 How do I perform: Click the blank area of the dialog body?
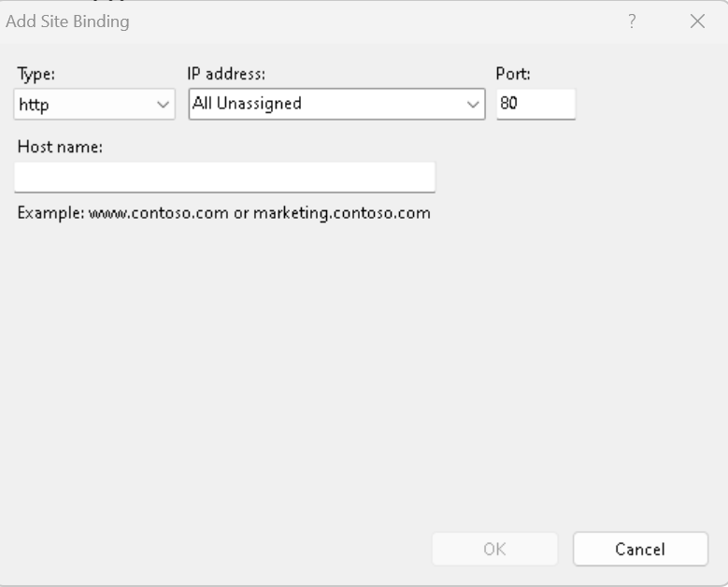(364, 374)
